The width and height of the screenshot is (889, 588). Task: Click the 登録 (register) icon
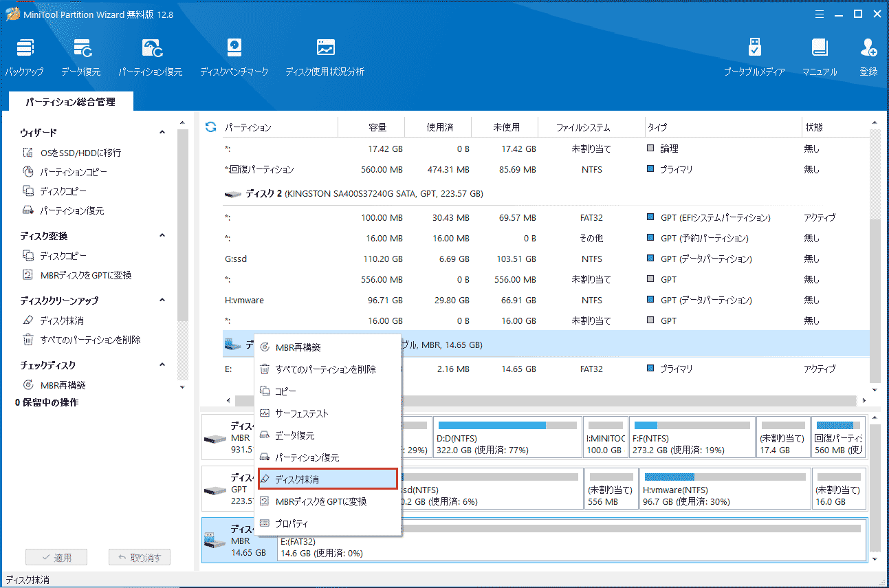(868, 58)
